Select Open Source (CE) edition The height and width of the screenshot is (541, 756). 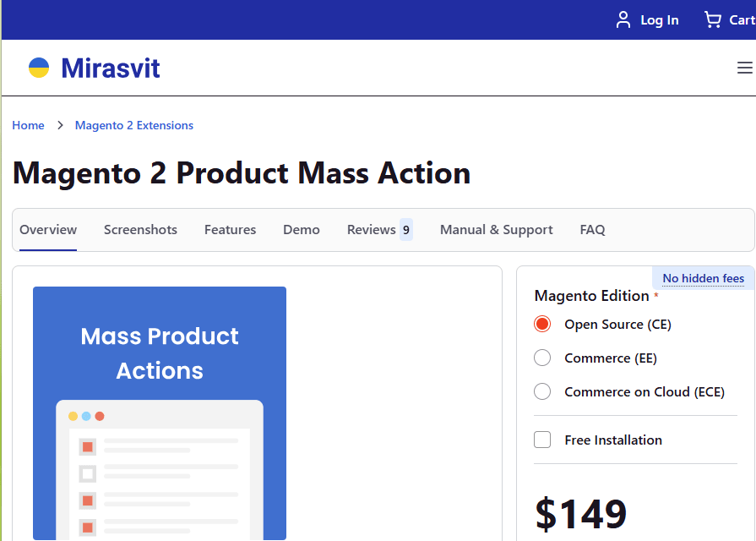coord(542,324)
